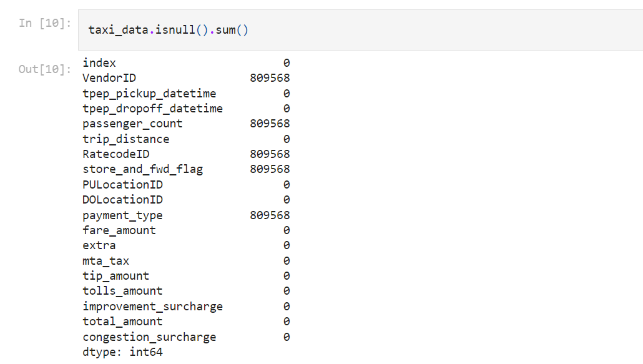Click the dtype int64 footer line
The width and height of the screenshot is (643, 364).
pyautogui.click(x=122, y=351)
